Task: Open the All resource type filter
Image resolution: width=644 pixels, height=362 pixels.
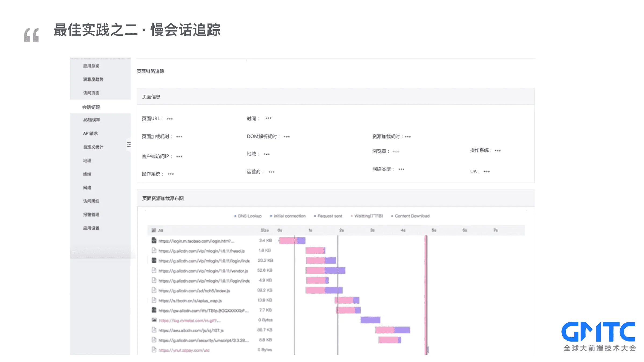Action: (160, 230)
